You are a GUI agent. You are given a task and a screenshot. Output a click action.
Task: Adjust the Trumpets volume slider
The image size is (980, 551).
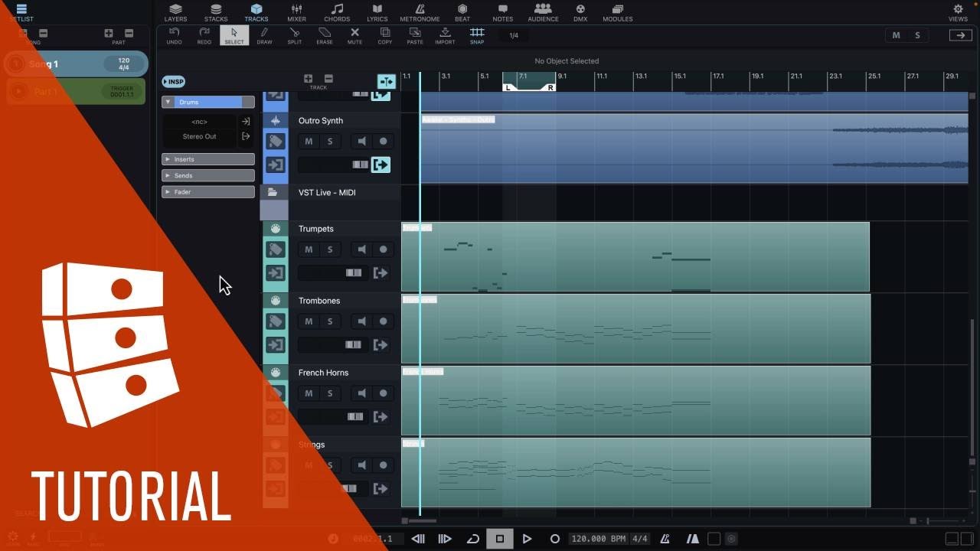point(333,272)
